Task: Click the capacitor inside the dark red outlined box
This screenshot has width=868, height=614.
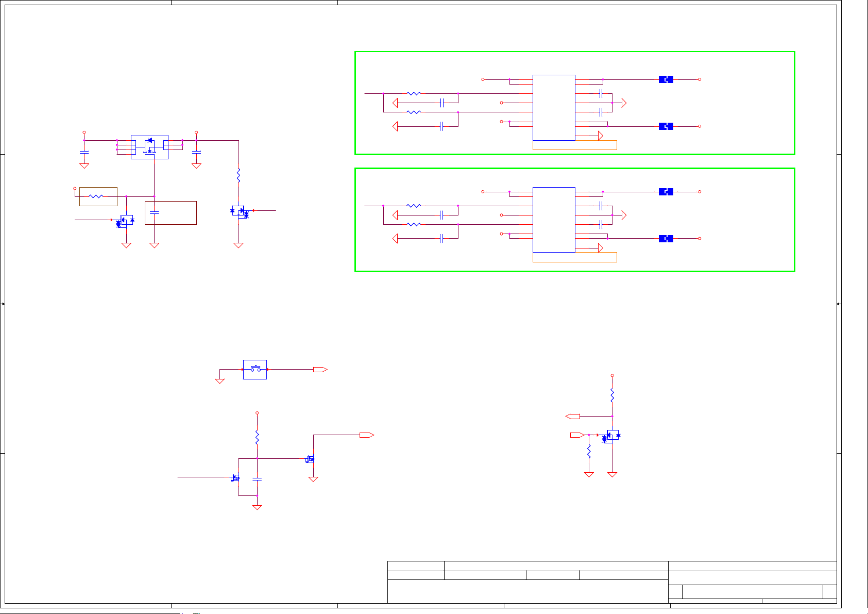Action: (154, 212)
